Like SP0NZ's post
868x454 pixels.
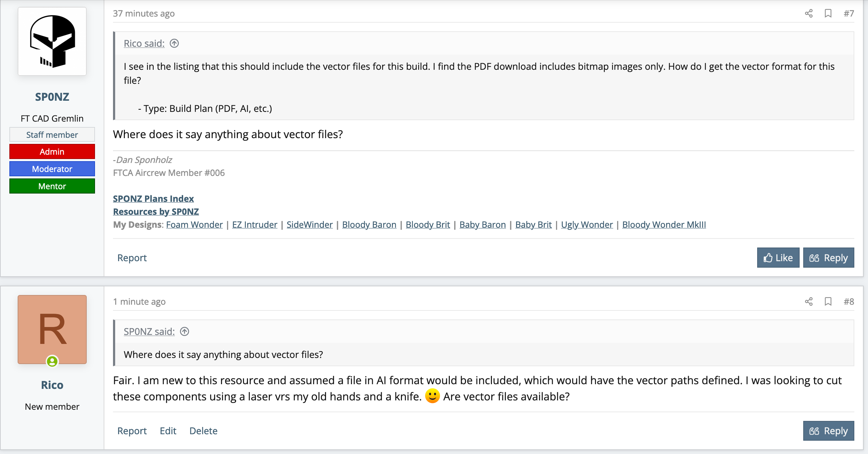[778, 258]
